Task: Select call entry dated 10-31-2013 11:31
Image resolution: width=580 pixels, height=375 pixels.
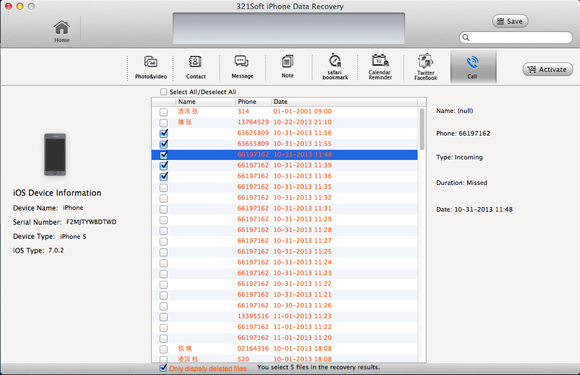Action: point(284,208)
